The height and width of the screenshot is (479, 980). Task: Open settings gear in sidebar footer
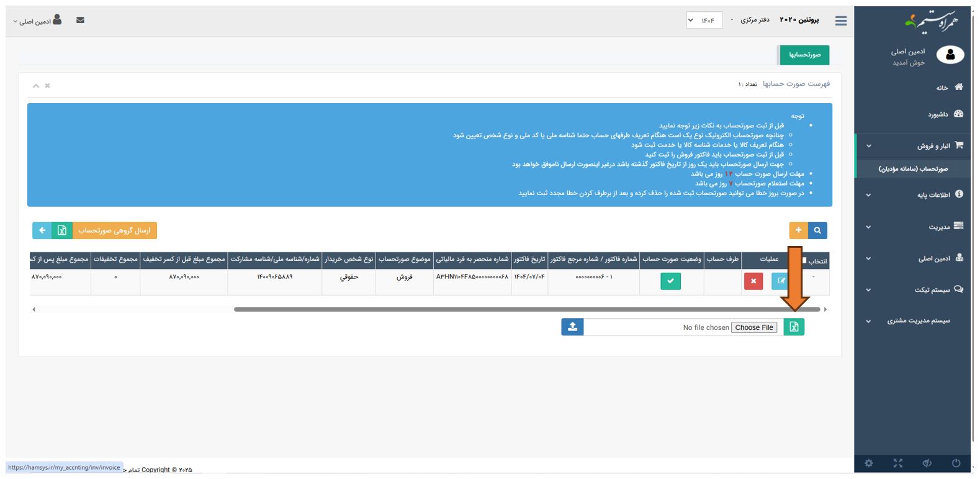[868, 463]
